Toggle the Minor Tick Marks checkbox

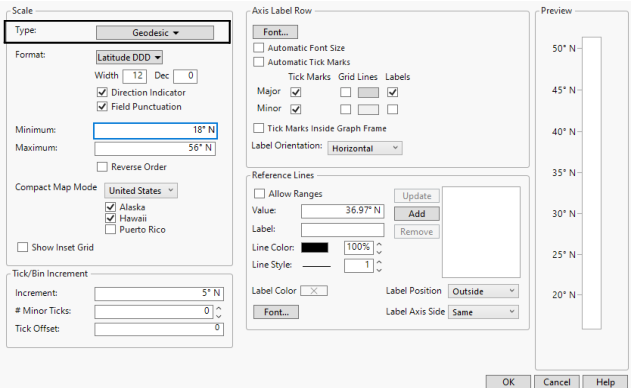pos(296,109)
